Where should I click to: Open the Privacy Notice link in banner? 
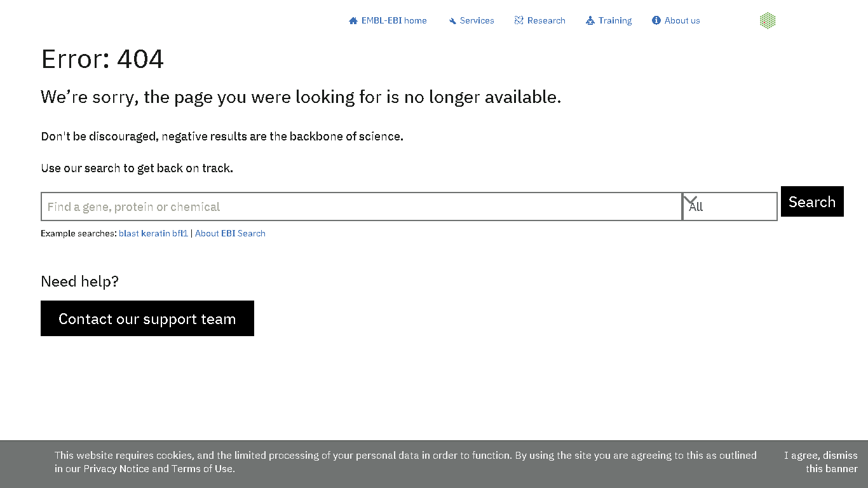pyautogui.click(x=116, y=469)
